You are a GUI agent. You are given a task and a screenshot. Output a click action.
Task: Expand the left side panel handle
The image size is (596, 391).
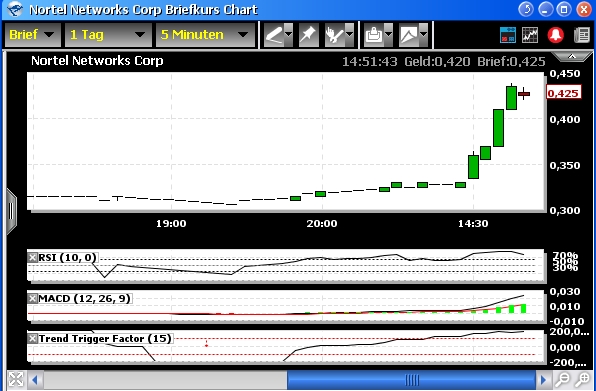pyautogui.click(x=11, y=211)
